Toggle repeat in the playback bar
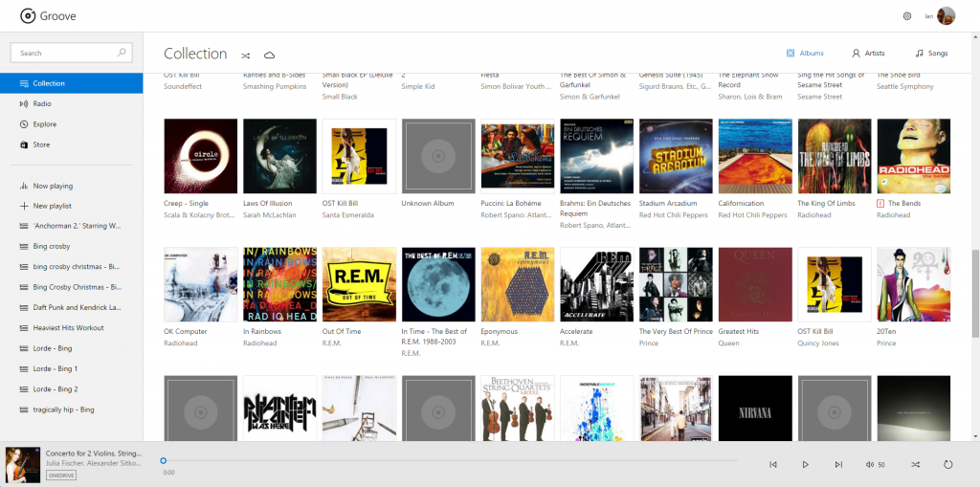The height and width of the screenshot is (487, 980). (948, 464)
